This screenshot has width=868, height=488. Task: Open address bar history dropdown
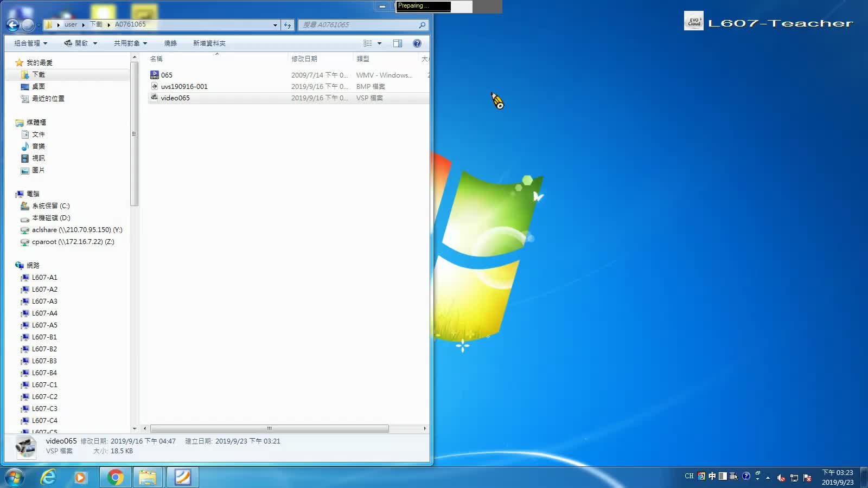(275, 25)
